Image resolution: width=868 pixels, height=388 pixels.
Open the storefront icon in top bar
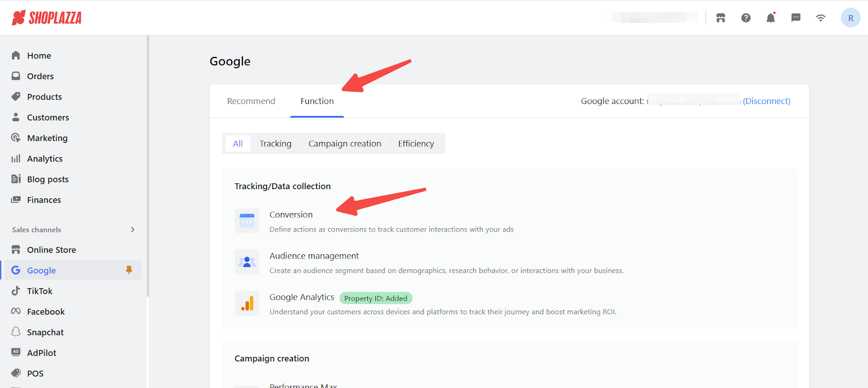pos(720,18)
